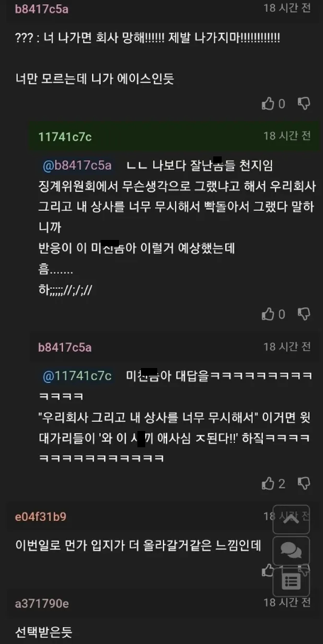Open the 11741c7c username in green header
Screen dimensions: 323x644
pos(65,137)
